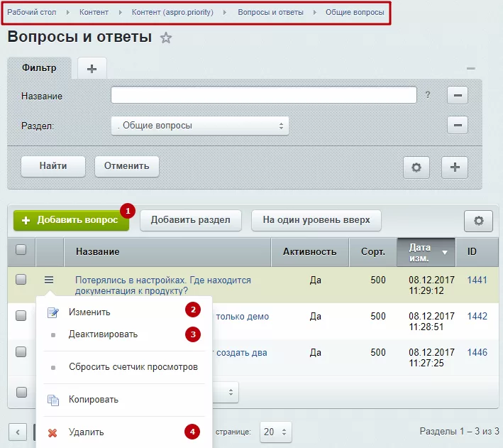Add a new filter tab with plus
Screen dimensions: 503x448
[x=92, y=68]
